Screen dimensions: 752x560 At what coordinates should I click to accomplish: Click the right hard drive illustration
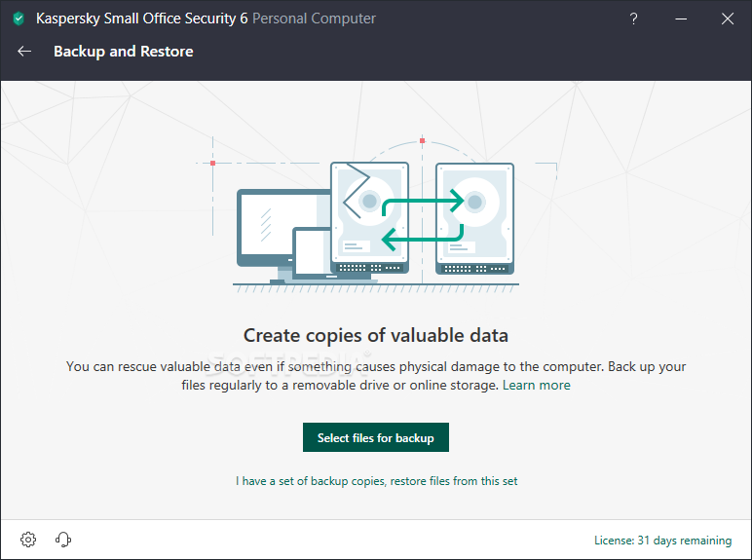tap(474, 218)
